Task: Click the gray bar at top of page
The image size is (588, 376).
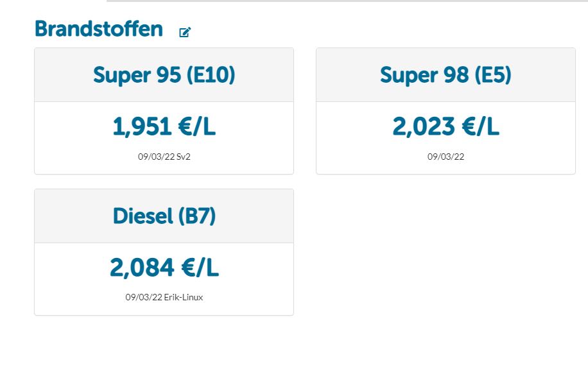Action: click(x=347, y=1)
